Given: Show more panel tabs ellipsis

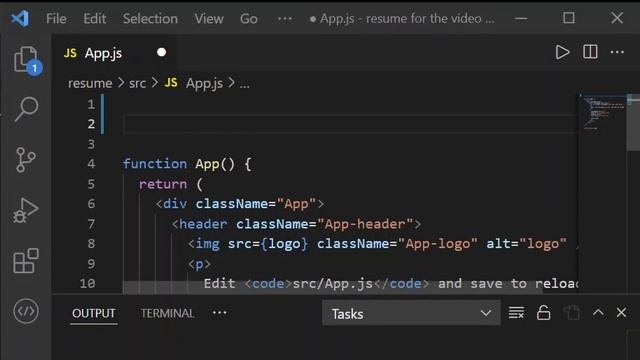Looking at the screenshot, I should [220, 313].
